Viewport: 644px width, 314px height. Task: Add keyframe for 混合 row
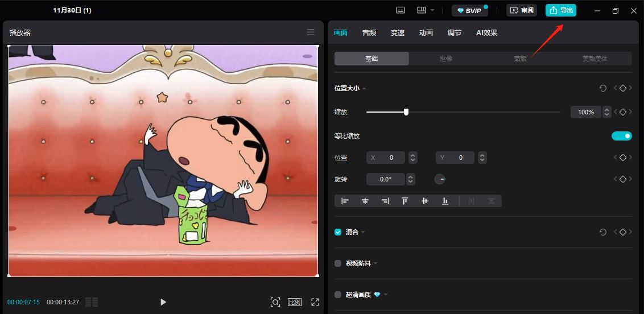[x=622, y=232]
